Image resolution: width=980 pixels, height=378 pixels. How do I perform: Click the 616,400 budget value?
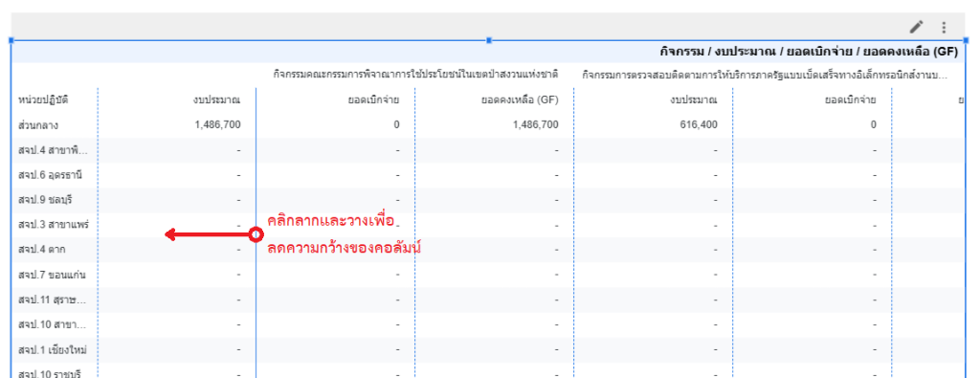pyautogui.click(x=699, y=125)
